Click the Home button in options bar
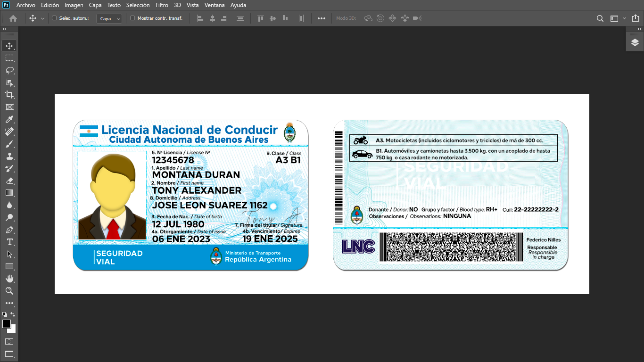 pyautogui.click(x=12, y=18)
